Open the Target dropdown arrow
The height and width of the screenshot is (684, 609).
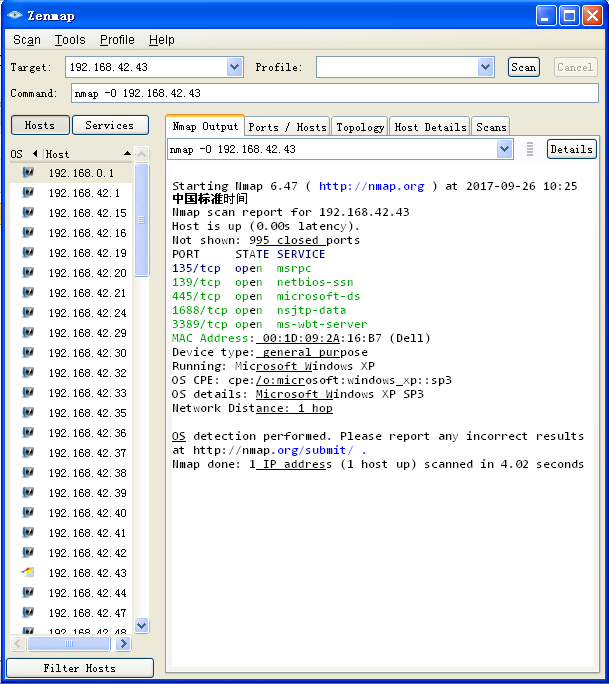235,67
